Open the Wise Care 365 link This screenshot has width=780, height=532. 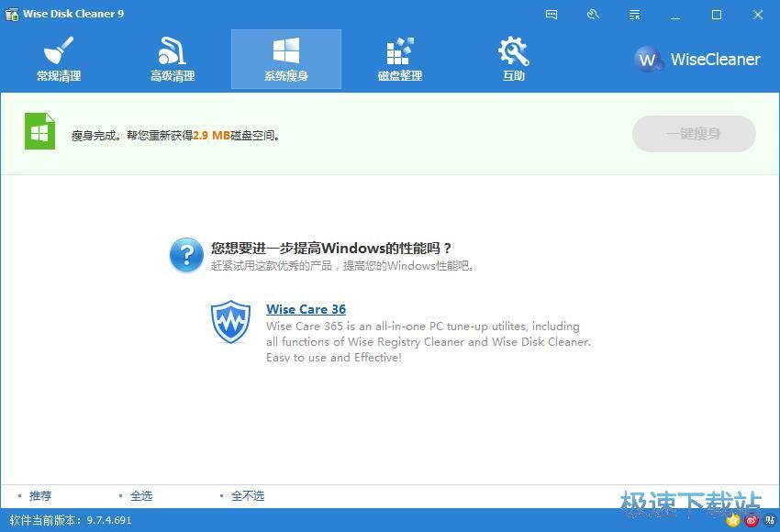[306, 309]
